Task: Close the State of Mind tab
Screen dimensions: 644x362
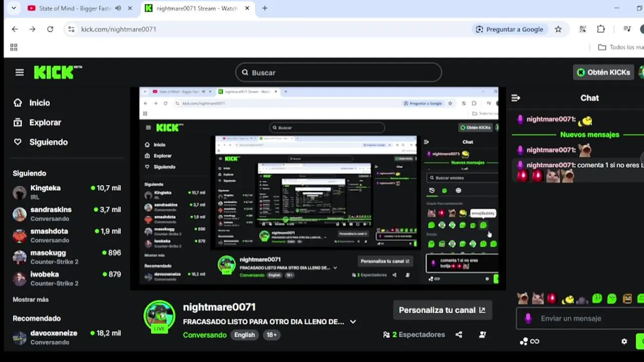Action: pos(130,8)
